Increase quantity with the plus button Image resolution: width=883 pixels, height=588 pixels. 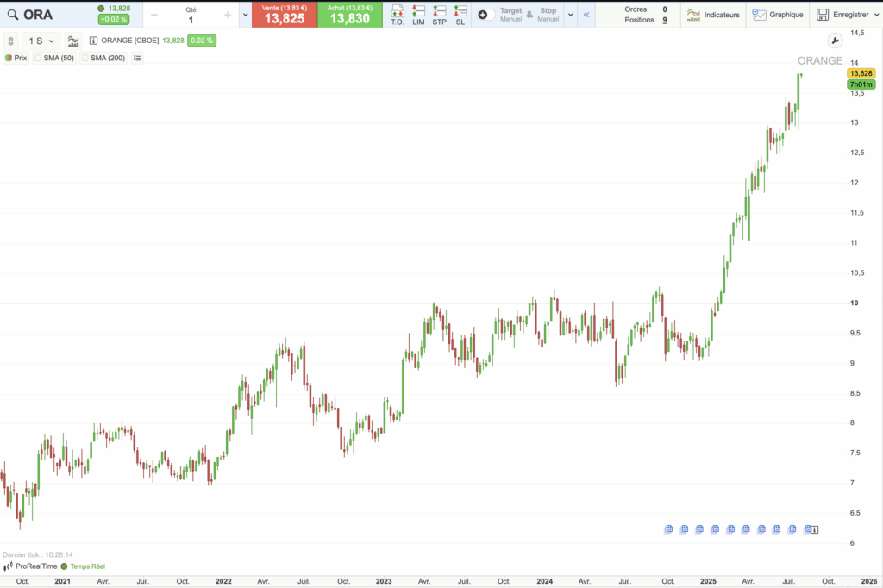227,16
